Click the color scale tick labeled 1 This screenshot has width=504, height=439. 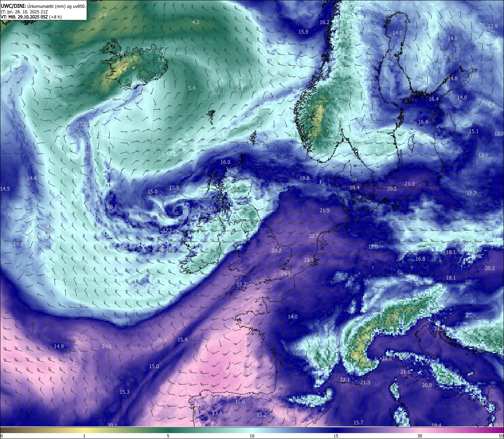tap(84, 436)
